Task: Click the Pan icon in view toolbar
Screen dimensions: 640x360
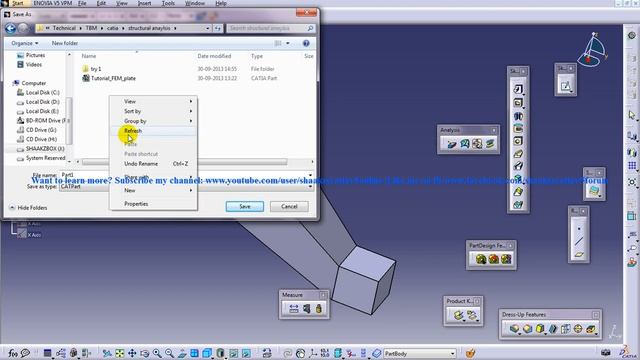Action: [x=132, y=353]
